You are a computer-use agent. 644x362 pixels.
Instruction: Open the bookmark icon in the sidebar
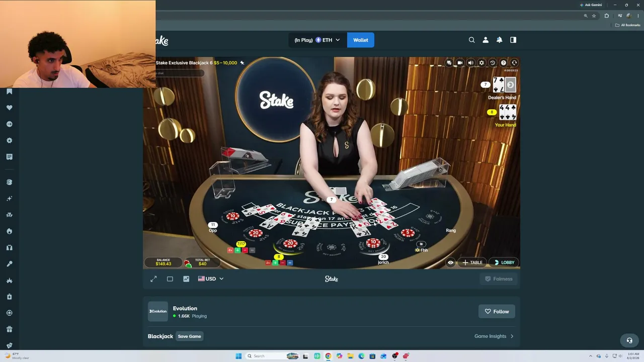pos(9,92)
